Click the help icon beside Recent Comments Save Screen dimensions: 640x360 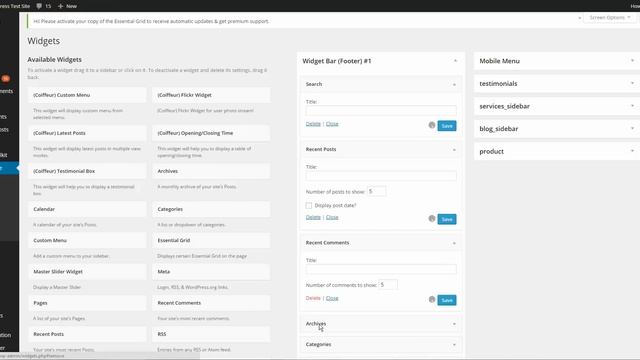point(432,300)
